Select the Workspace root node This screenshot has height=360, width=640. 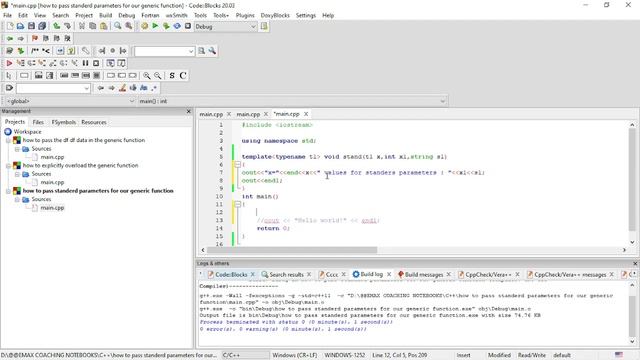point(27,132)
